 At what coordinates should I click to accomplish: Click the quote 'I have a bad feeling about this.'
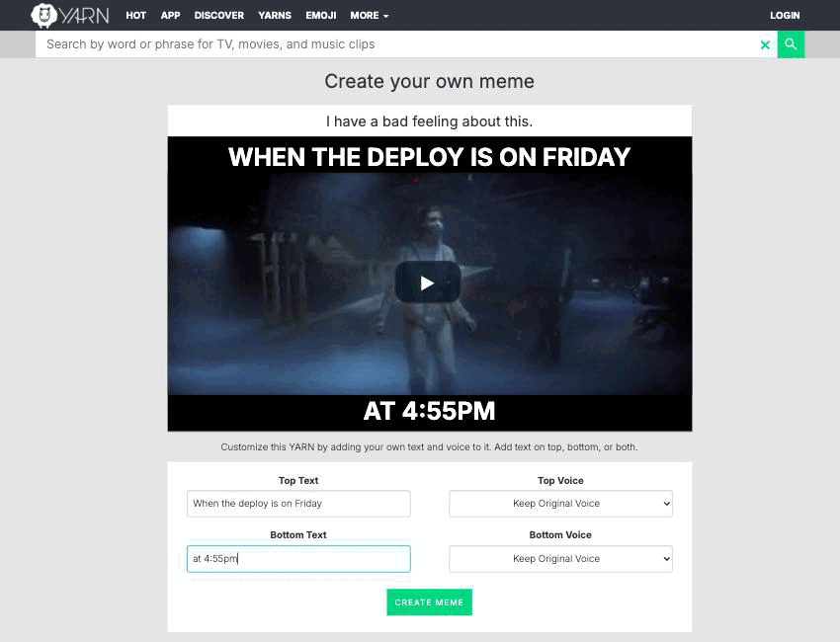pos(429,121)
